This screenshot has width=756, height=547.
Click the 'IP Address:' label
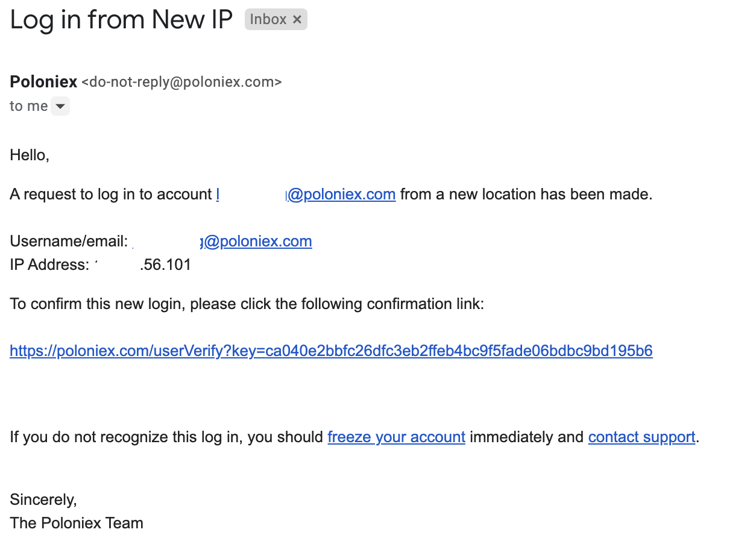[49, 264]
